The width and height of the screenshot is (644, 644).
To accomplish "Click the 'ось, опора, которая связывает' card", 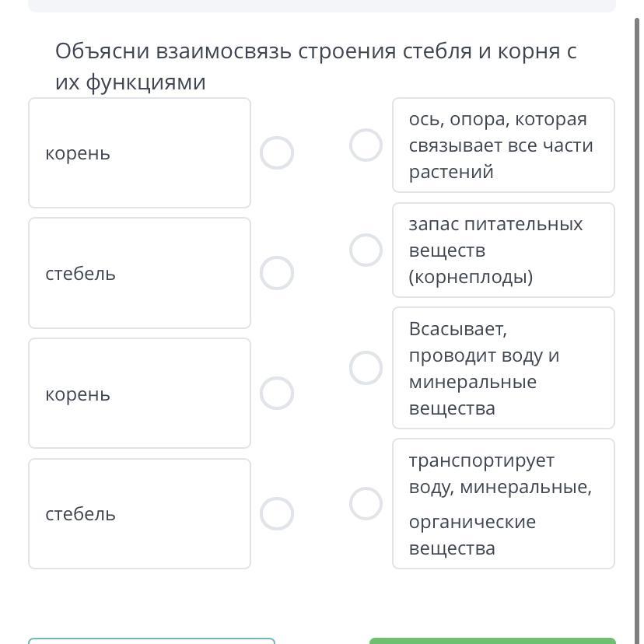I will (x=503, y=145).
